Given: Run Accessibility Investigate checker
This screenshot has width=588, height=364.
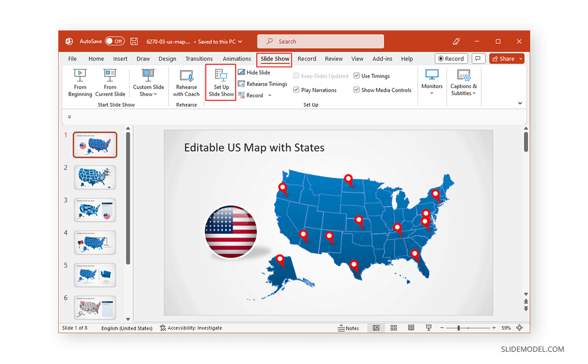Looking at the screenshot, I should tap(191, 328).
